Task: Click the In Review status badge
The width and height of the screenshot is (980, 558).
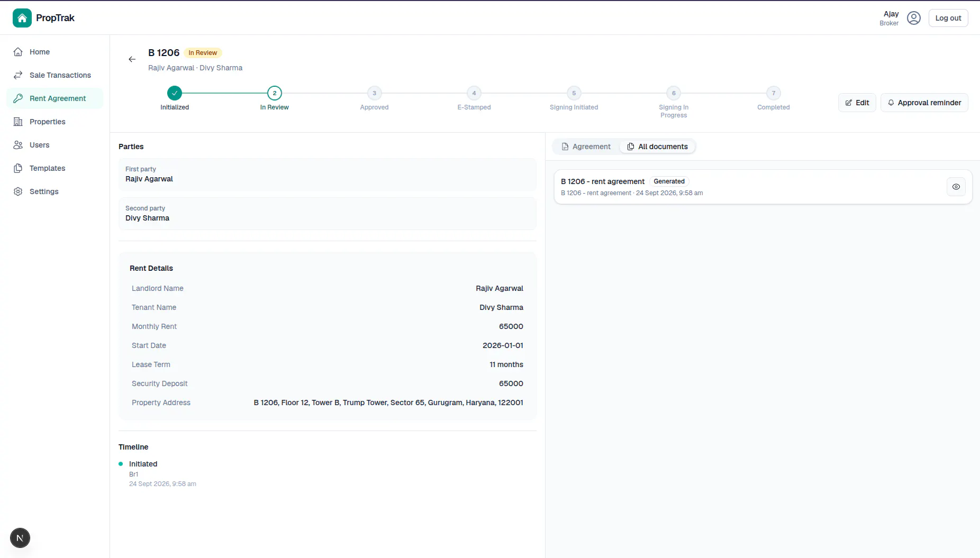Action: 203,53
